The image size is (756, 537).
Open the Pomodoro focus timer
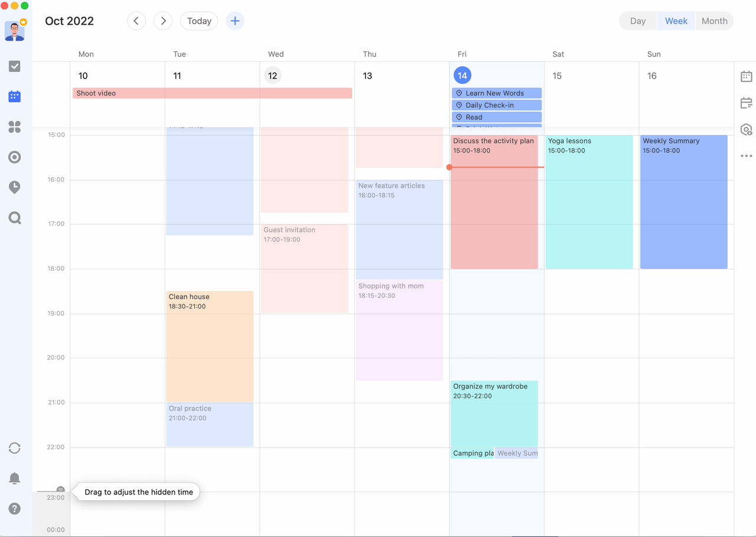[x=14, y=187]
